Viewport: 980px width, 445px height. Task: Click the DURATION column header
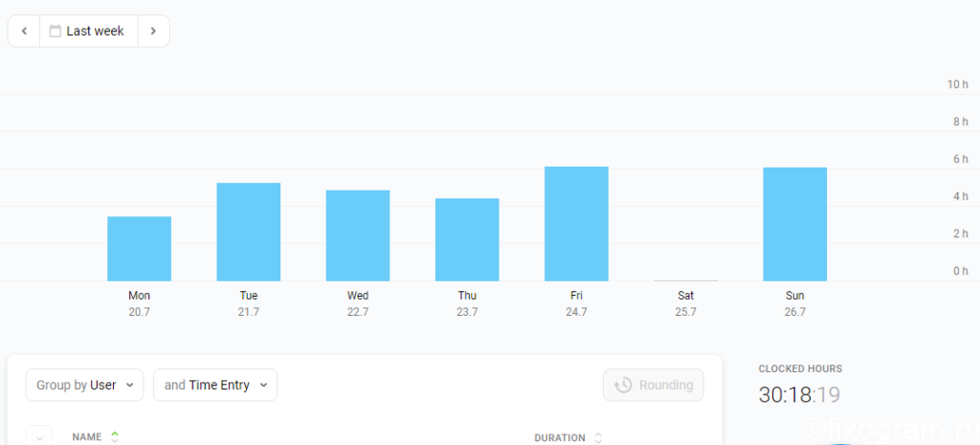tap(560, 438)
